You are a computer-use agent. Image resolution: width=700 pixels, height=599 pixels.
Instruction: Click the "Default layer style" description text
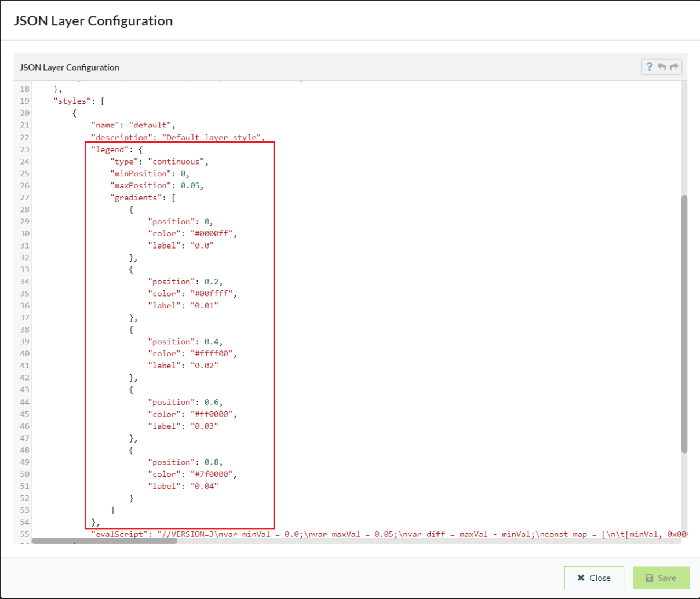(x=212, y=137)
